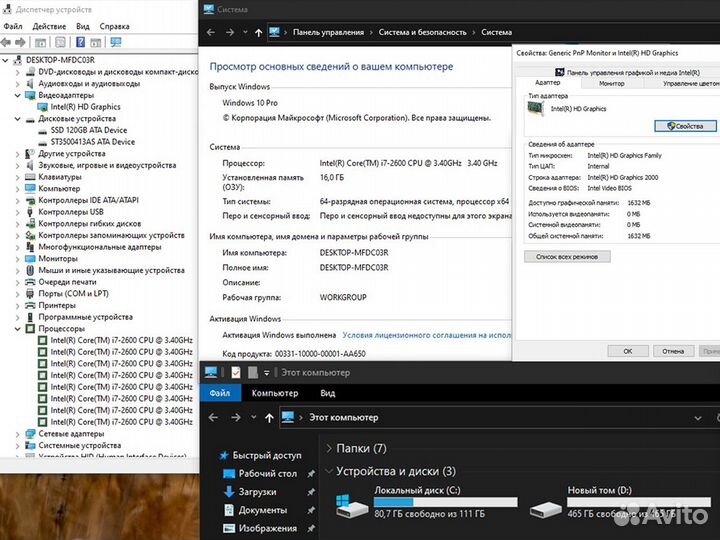720x540 pixels.
Task: Open the Панель управления графикой и медиа Intel(R) tab
Action: [x=627, y=72]
